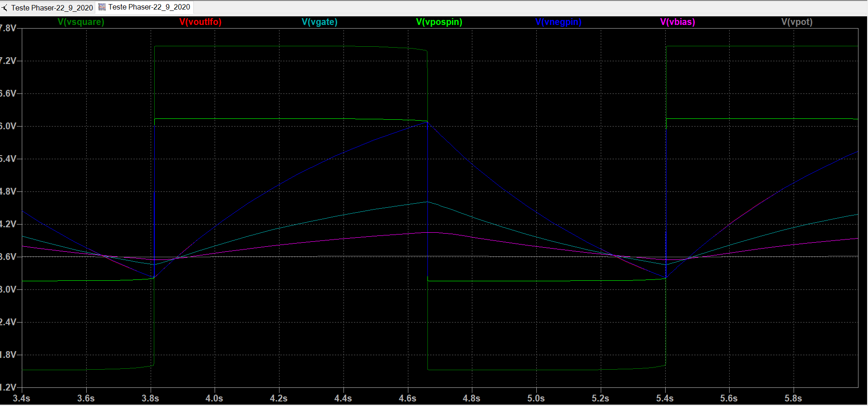
Task: Click the 4.8V vertical axis label
Action: tap(8, 191)
